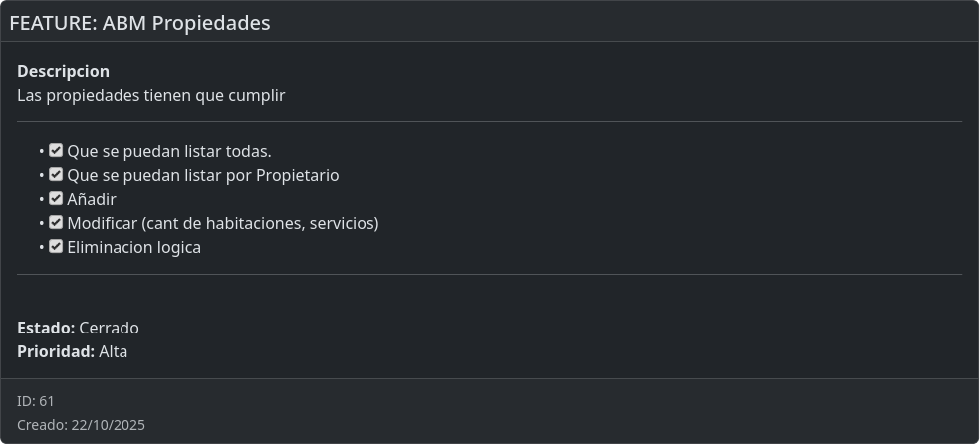
Task: Toggle the 'Que se puedan listar todas' checkbox
Action: click(x=56, y=151)
